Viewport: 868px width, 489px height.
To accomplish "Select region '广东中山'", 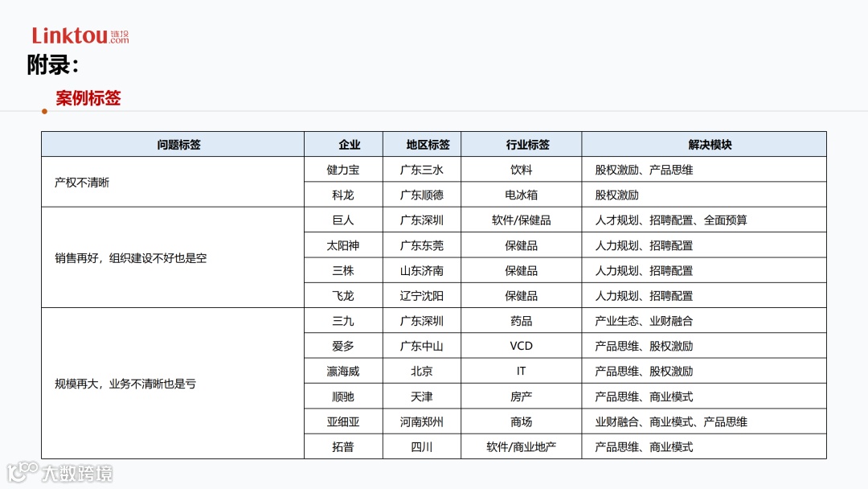I will coord(422,346).
